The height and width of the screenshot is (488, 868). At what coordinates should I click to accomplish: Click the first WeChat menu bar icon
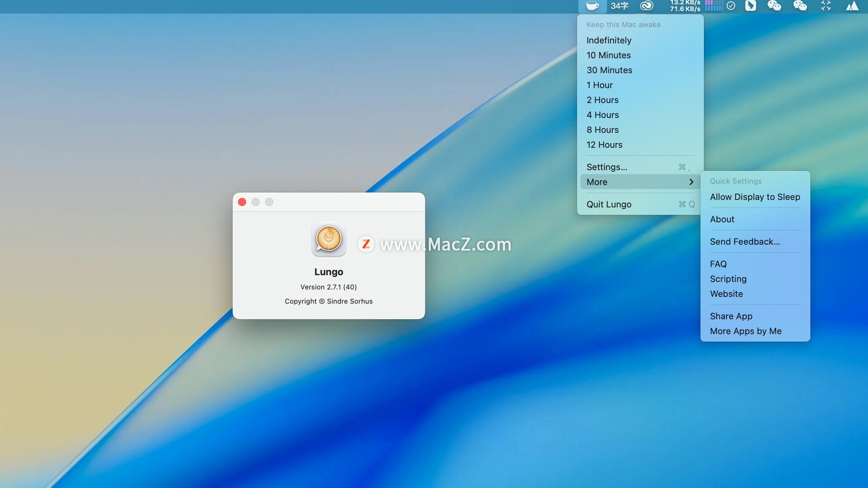tap(774, 6)
